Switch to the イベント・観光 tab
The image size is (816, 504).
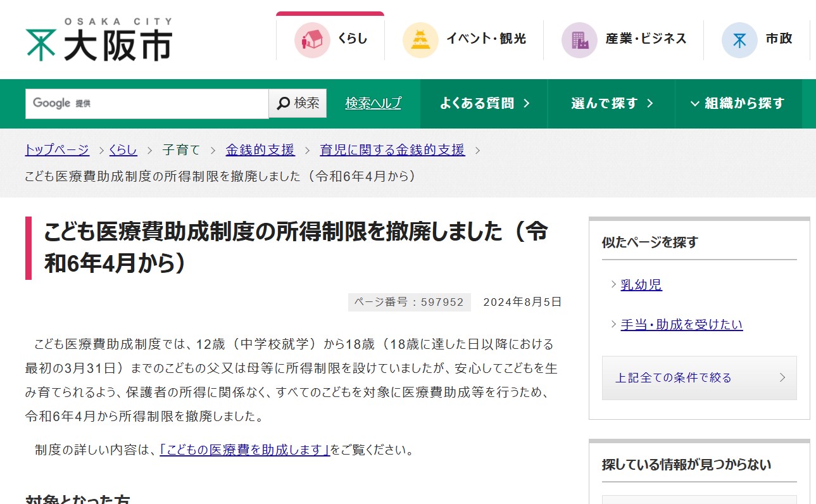point(486,39)
